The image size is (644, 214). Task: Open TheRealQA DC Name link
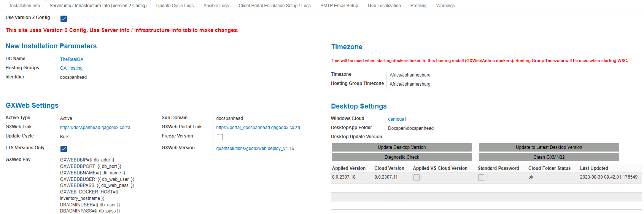72,59
